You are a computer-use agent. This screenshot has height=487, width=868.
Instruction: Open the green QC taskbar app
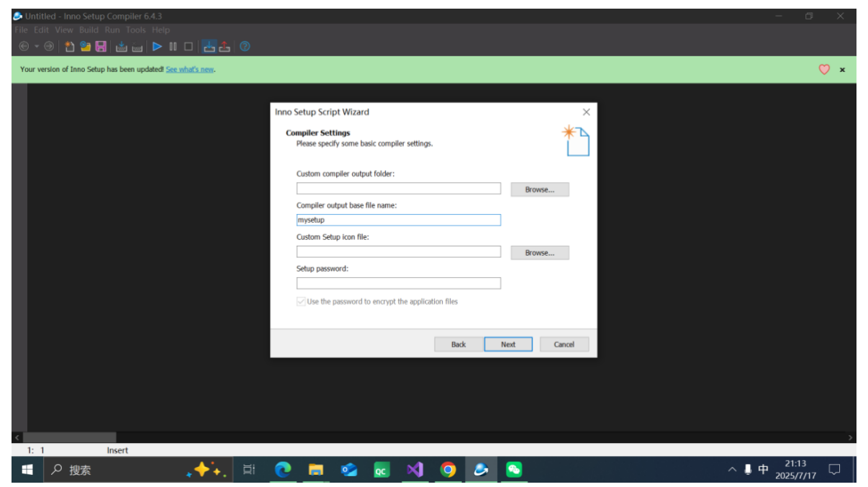(381, 470)
